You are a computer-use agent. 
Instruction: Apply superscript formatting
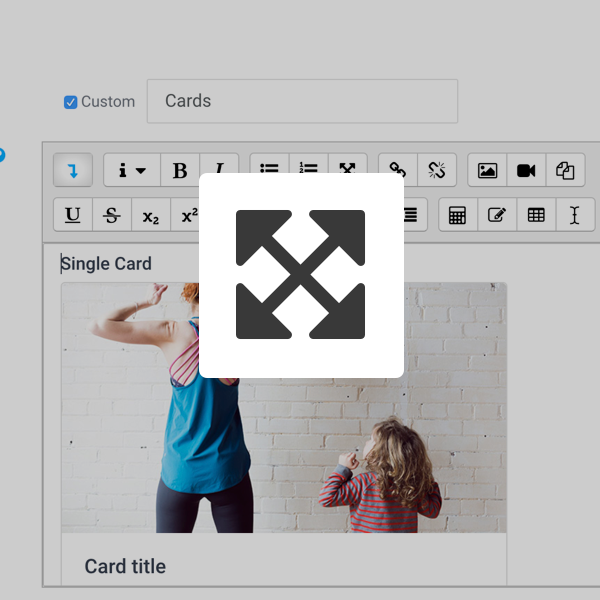(187, 215)
